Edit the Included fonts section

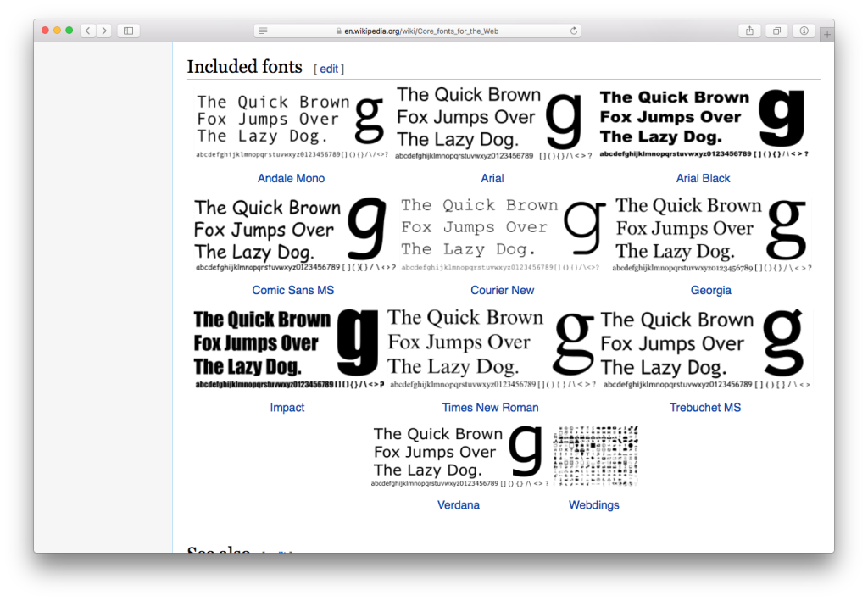coord(329,69)
